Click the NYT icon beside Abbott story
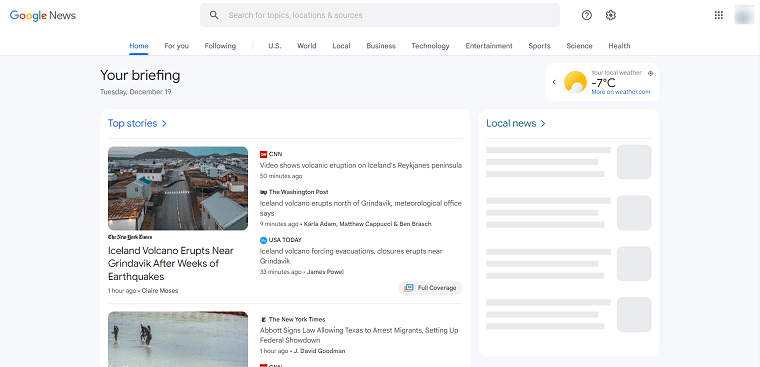 tap(263, 319)
